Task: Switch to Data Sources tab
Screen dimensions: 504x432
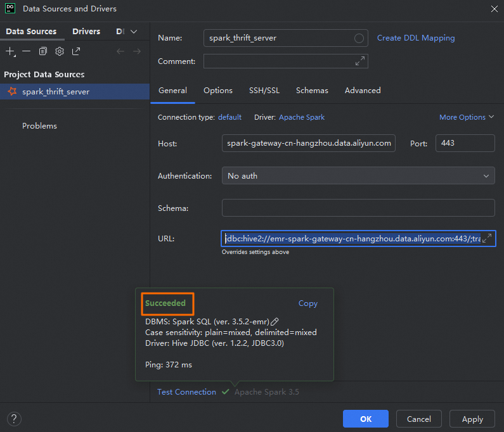Action: click(31, 32)
